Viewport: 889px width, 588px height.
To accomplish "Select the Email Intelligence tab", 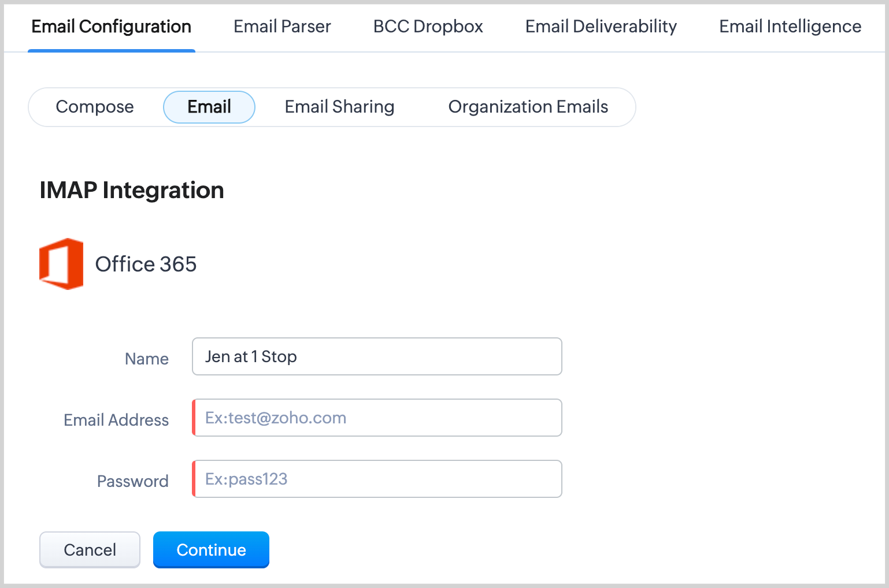I will 790,27.
